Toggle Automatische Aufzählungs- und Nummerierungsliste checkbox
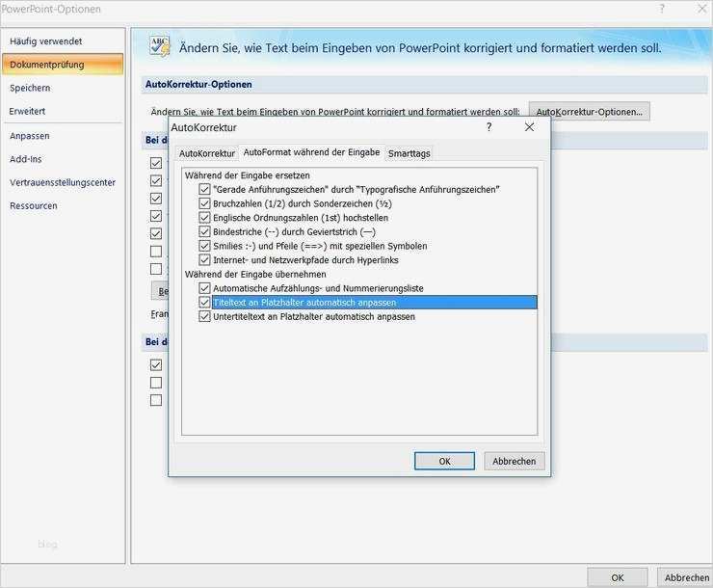Viewport: 713px width, 588px height. coord(204,288)
